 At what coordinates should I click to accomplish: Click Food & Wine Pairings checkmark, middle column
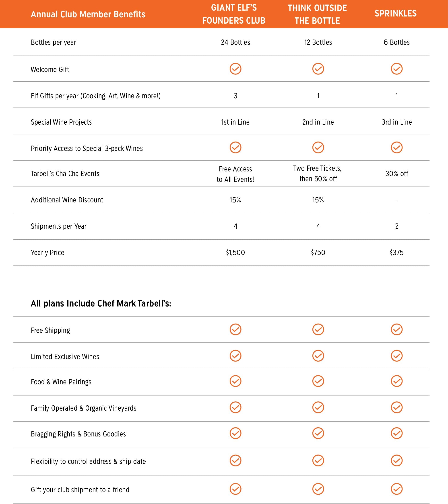[x=318, y=381]
